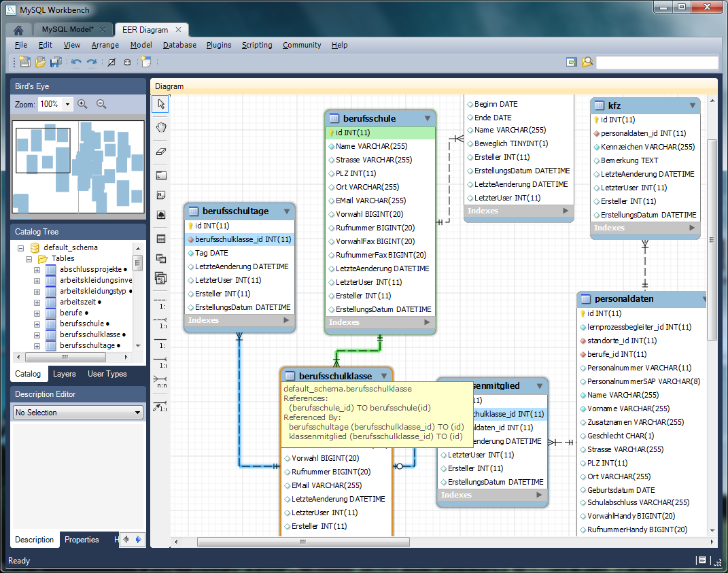The height and width of the screenshot is (573, 728).
Task: Zoom in the Bird's Eye view
Action: click(x=82, y=104)
